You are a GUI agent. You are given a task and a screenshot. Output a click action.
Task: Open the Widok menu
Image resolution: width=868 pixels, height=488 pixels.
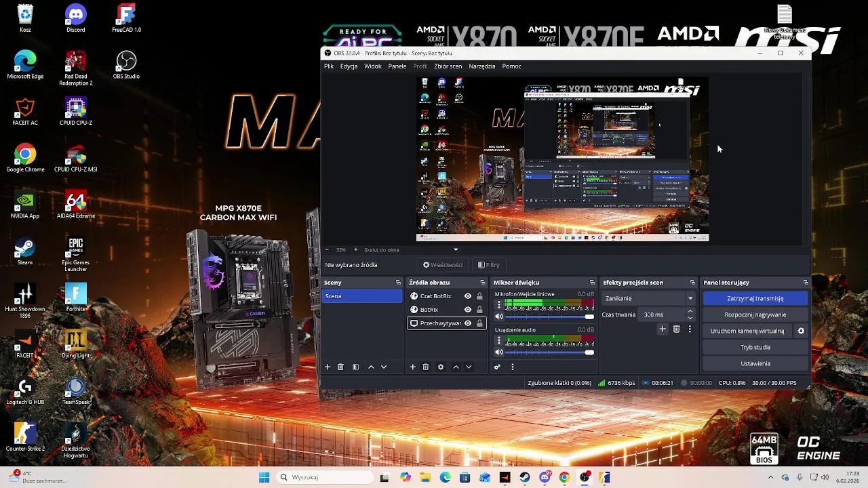click(373, 66)
